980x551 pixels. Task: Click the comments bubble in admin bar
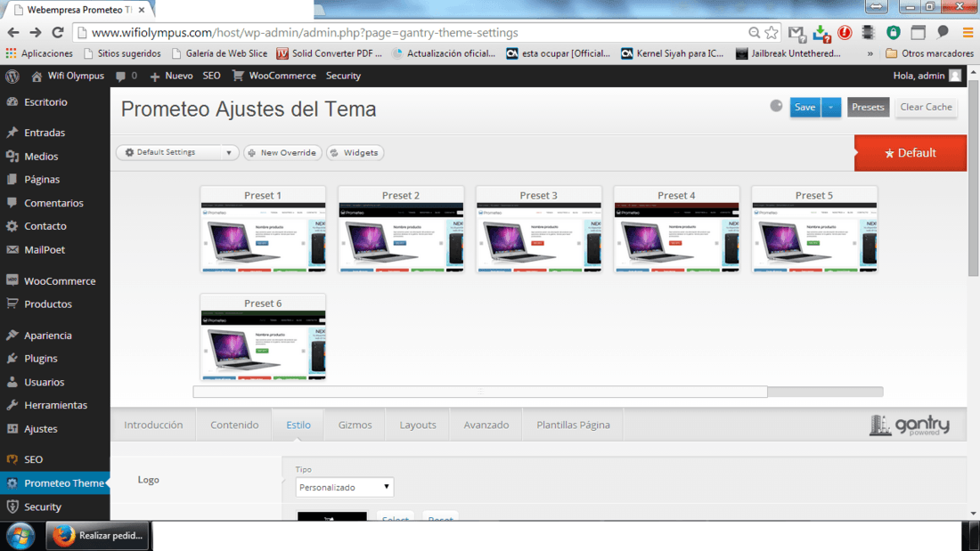tap(120, 77)
